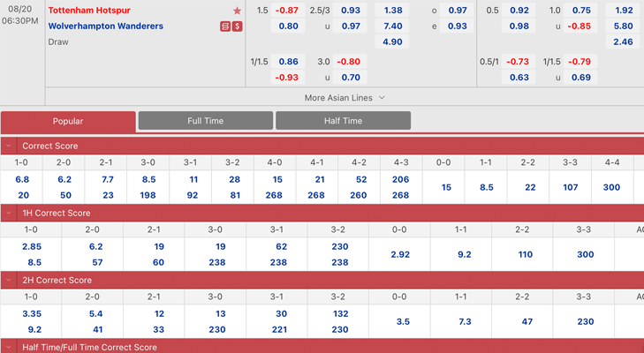Viewport: 644px width, 353px height.
Task: Select first half over 1.0 odds 0.75
Action: [580, 11]
